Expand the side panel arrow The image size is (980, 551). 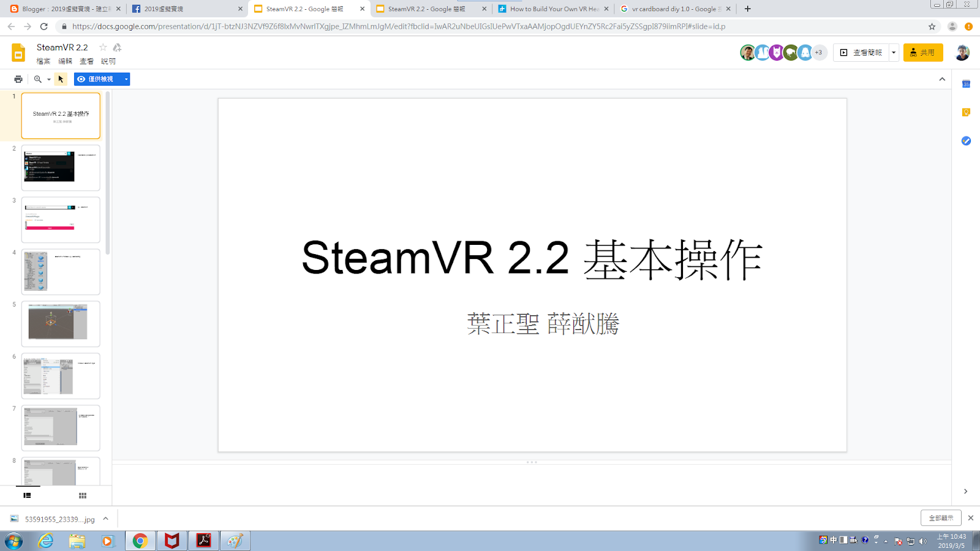click(965, 492)
